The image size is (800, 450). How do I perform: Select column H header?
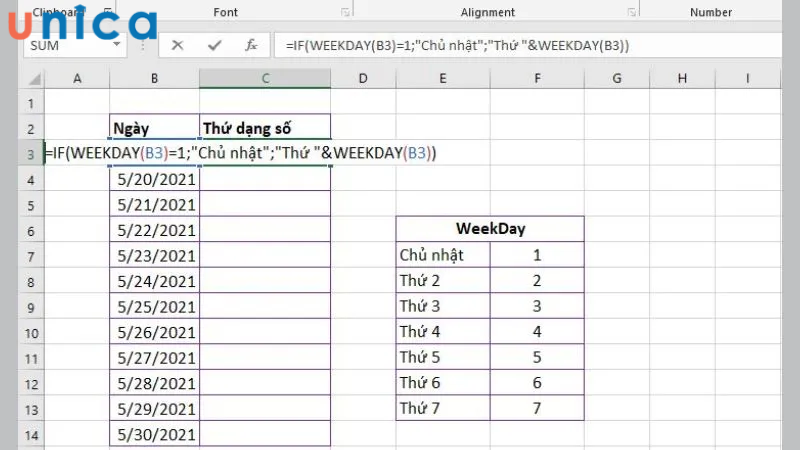click(x=682, y=79)
